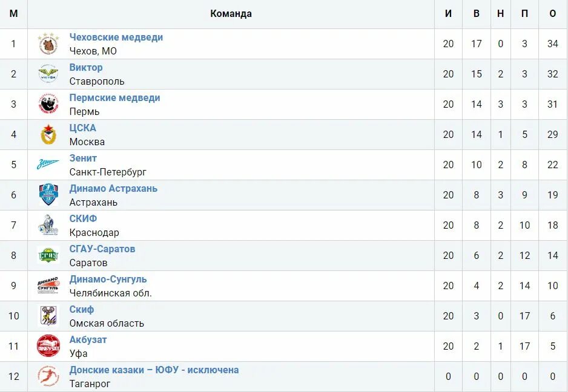Open the Пермские медведи team link
Image resolution: width=568 pixels, height=392 pixels.
[115, 98]
